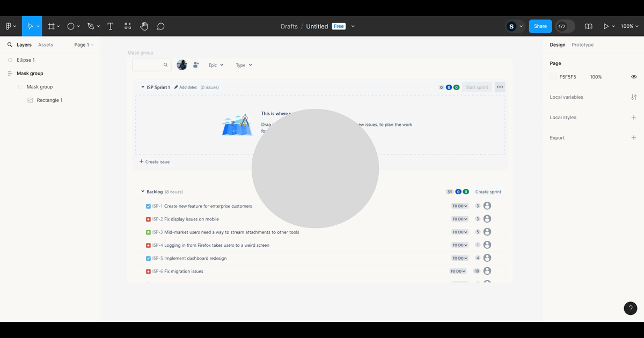Open the Drafts location
Screen dimensions: 644x338
pyautogui.click(x=289, y=26)
